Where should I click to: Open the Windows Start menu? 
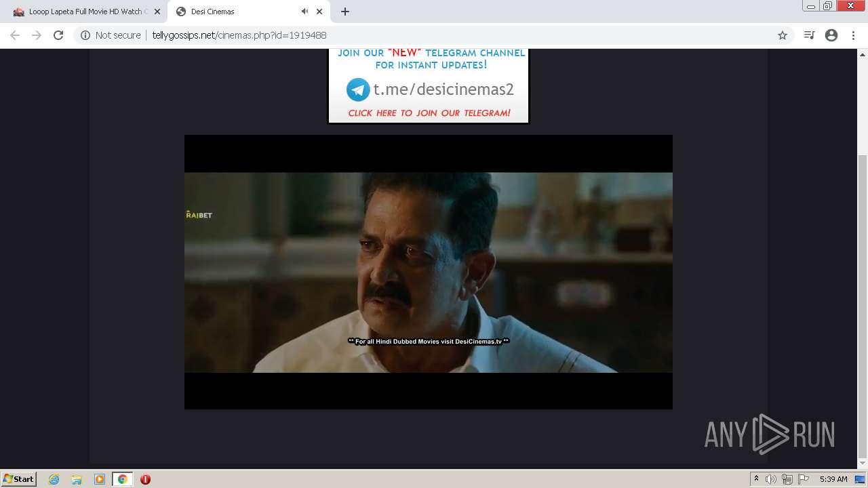[x=19, y=479]
